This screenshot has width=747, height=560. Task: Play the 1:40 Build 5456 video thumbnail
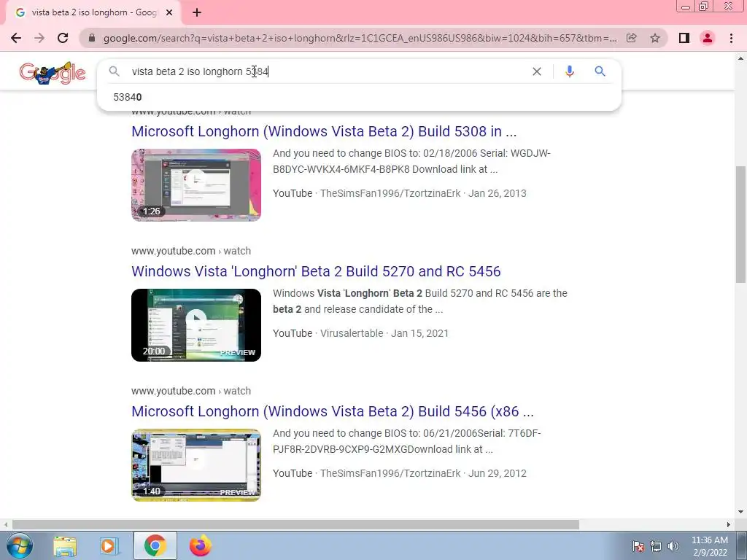point(196,465)
